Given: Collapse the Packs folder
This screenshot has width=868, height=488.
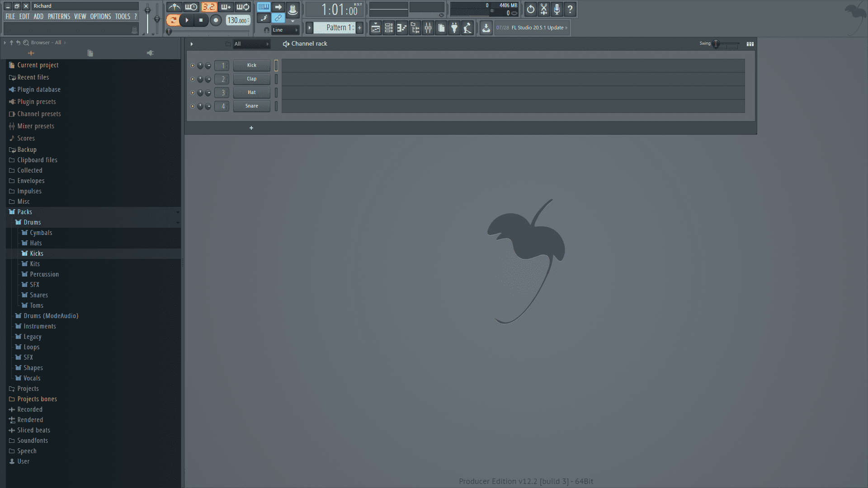Looking at the screenshot, I should pyautogui.click(x=93, y=212).
